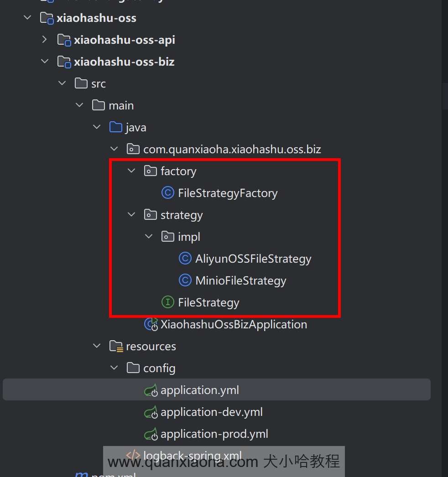This screenshot has height=477, width=448.
Task: Click the FileStrategy interface icon
Action: click(167, 302)
